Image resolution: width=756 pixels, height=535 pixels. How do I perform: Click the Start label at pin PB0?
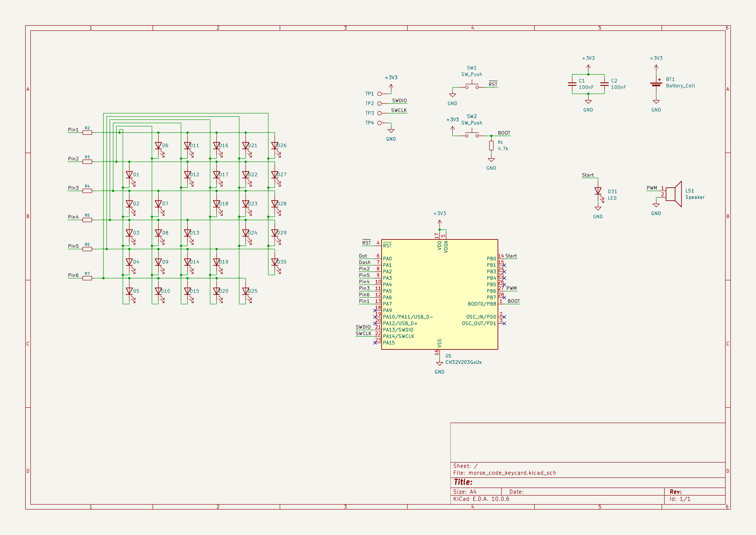[511, 256]
